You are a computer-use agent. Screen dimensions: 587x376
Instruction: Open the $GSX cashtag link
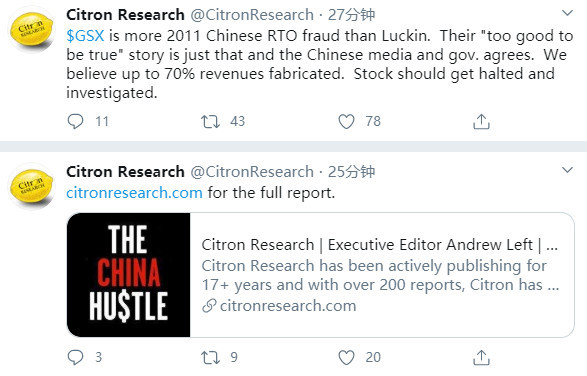(x=85, y=36)
